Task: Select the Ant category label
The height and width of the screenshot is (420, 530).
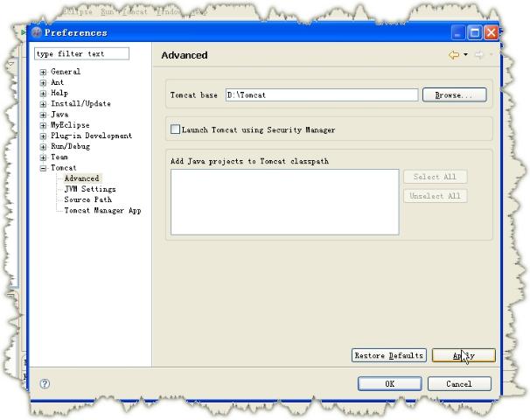Action: 57,82
